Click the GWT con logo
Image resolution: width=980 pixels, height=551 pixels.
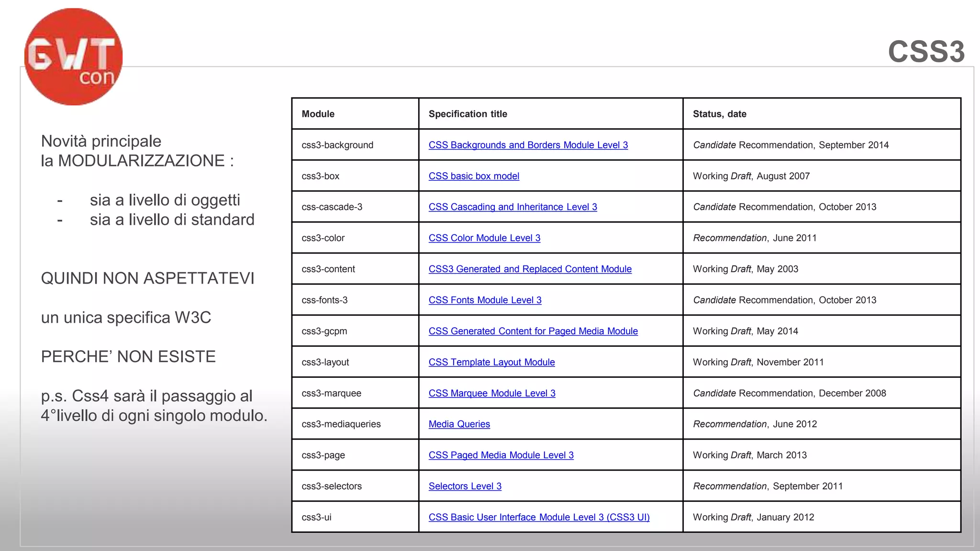(73, 57)
